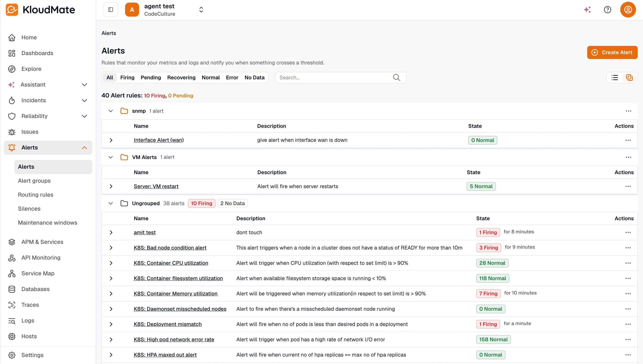Switch to grouped view icon
643x364 pixels.
click(629, 78)
